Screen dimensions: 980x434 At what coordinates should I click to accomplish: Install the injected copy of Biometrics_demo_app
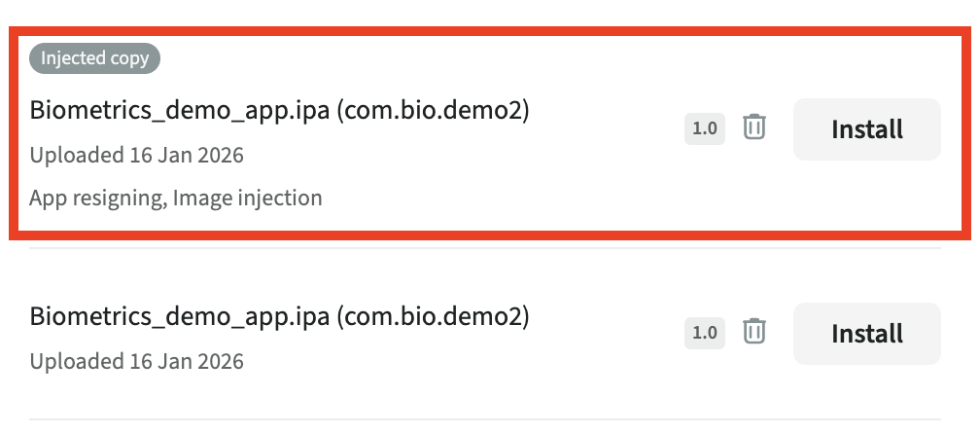pos(866,129)
